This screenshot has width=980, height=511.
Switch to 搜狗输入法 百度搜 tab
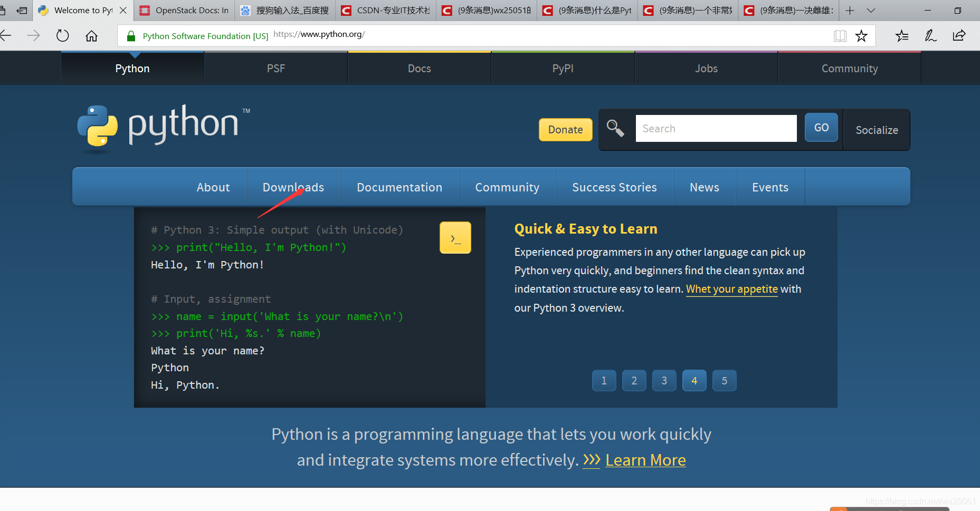285,10
